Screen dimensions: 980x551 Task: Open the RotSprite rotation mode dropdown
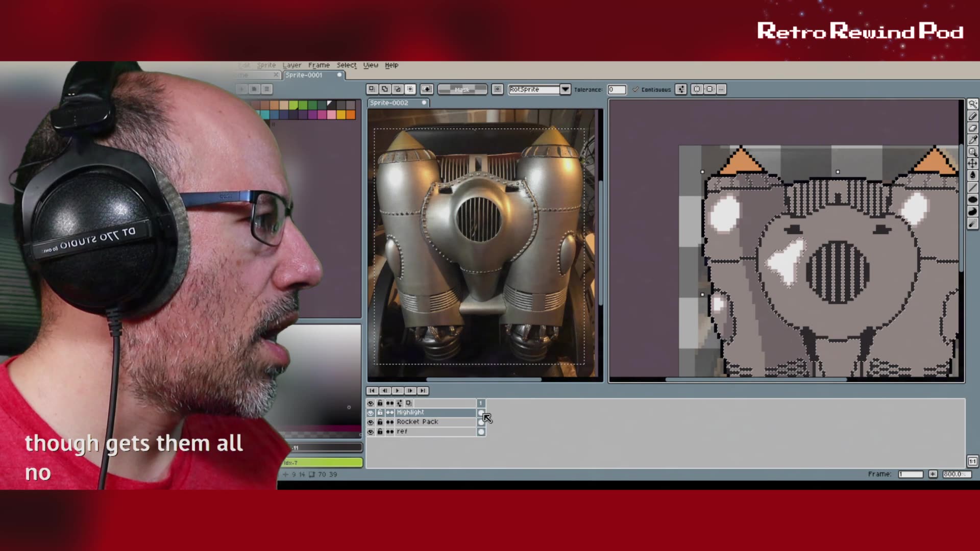(x=565, y=90)
